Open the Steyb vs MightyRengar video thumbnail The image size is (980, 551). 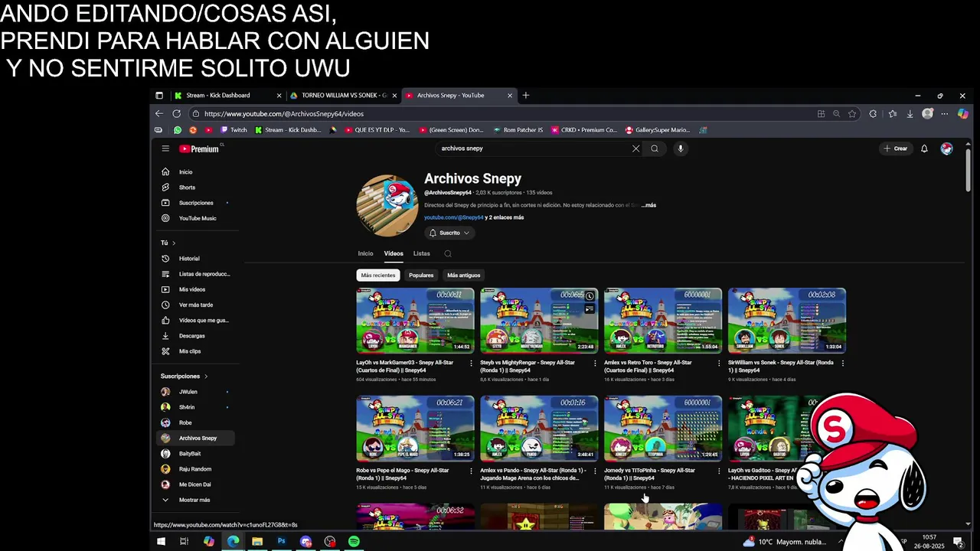coord(539,321)
